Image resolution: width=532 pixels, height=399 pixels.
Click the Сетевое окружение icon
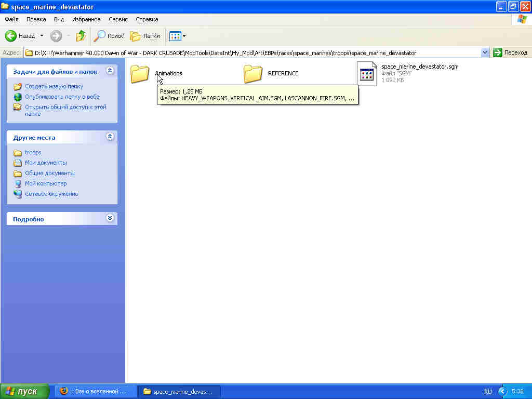click(x=18, y=194)
